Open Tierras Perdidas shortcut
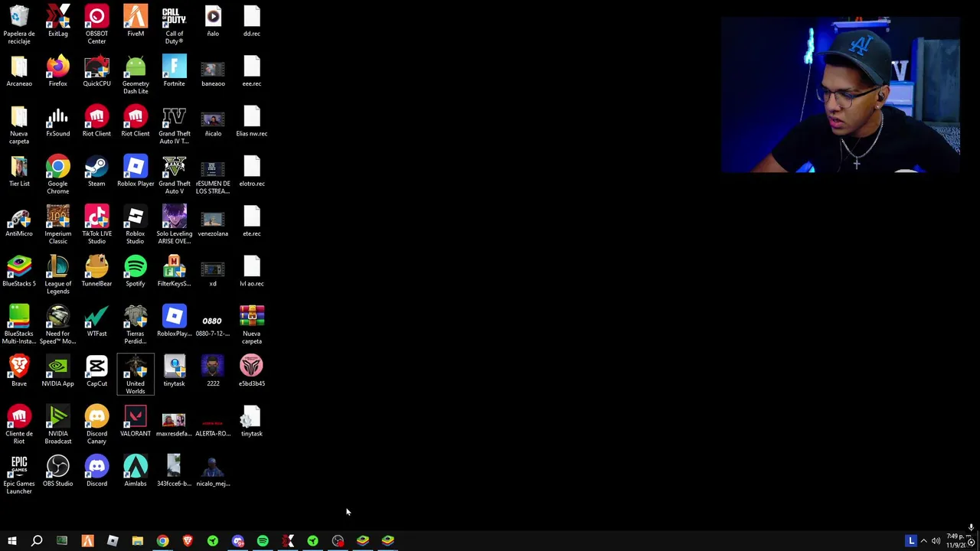980x551 pixels. point(136,324)
